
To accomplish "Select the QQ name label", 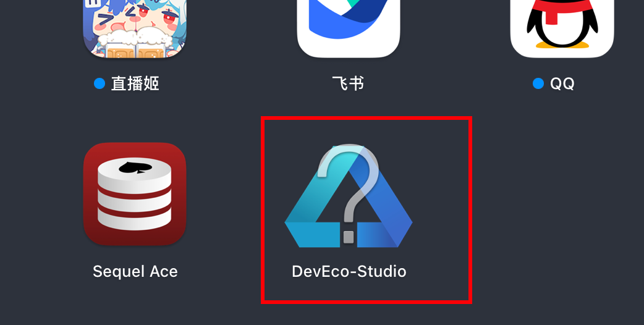I will (x=562, y=83).
